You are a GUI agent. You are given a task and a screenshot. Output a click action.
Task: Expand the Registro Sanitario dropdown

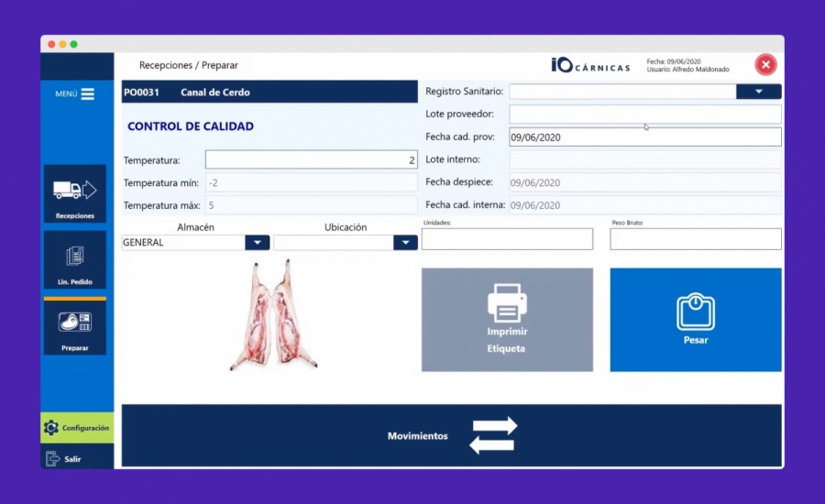758,92
